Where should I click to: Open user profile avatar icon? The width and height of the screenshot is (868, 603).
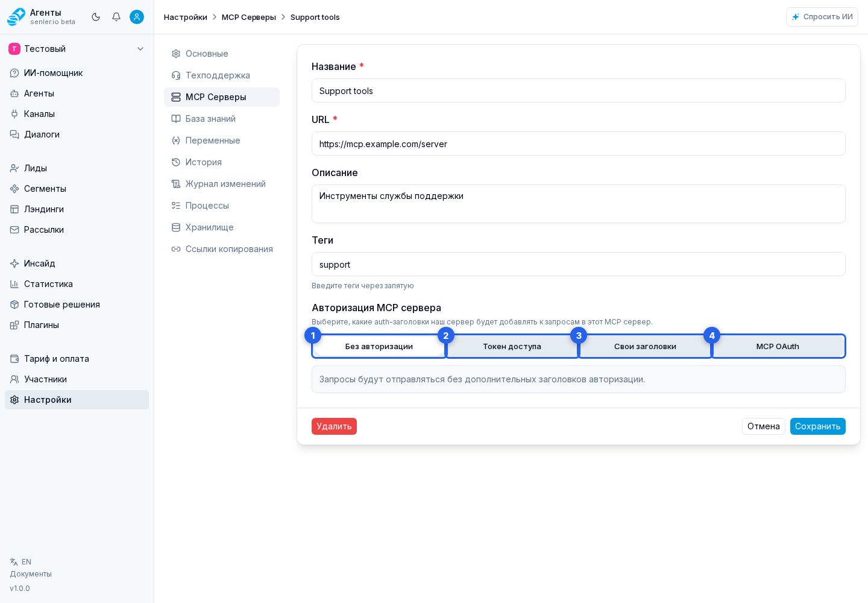[137, 17]
